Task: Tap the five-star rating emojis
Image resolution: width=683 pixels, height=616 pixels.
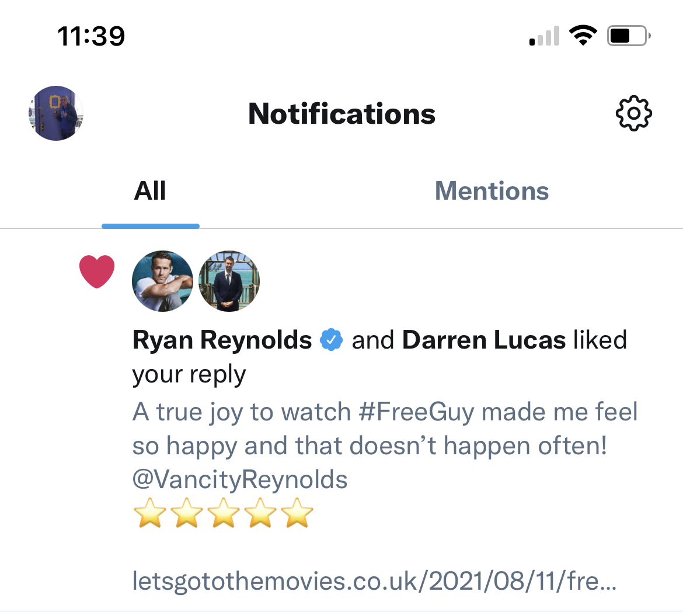Action: click(223, 514)
